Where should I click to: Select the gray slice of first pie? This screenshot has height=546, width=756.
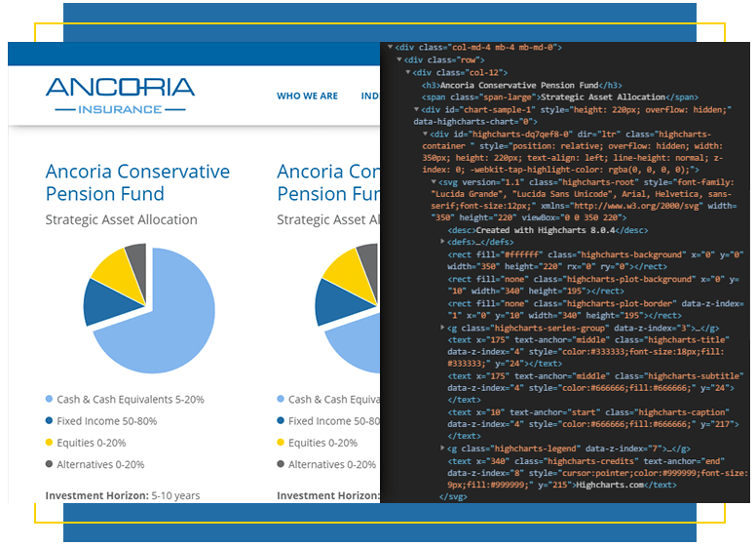tap(137, 268)
